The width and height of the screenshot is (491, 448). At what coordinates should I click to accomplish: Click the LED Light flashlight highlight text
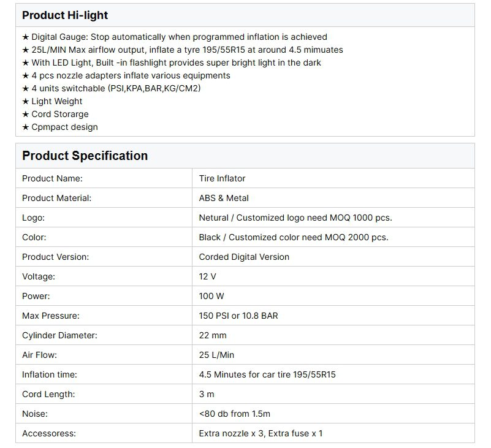[x=175, y=63]
